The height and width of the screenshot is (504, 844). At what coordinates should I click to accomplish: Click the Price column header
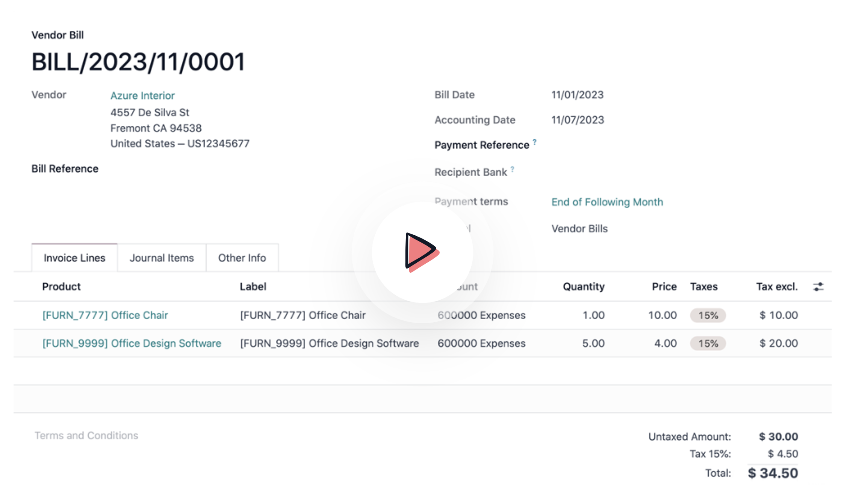point(664,287)
